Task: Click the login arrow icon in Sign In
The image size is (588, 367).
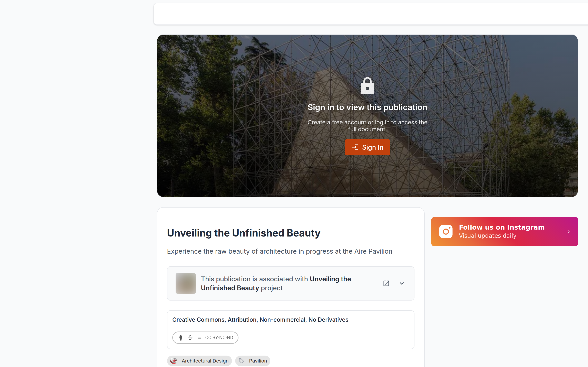Action: pos(355,147)
